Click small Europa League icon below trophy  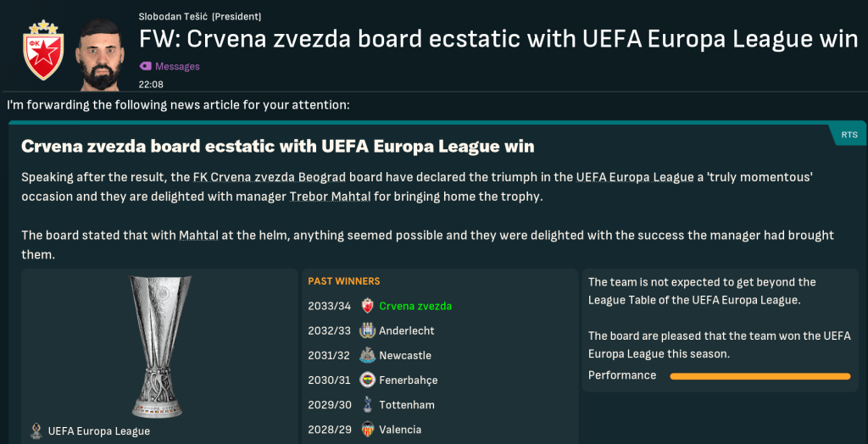(36, 430)
